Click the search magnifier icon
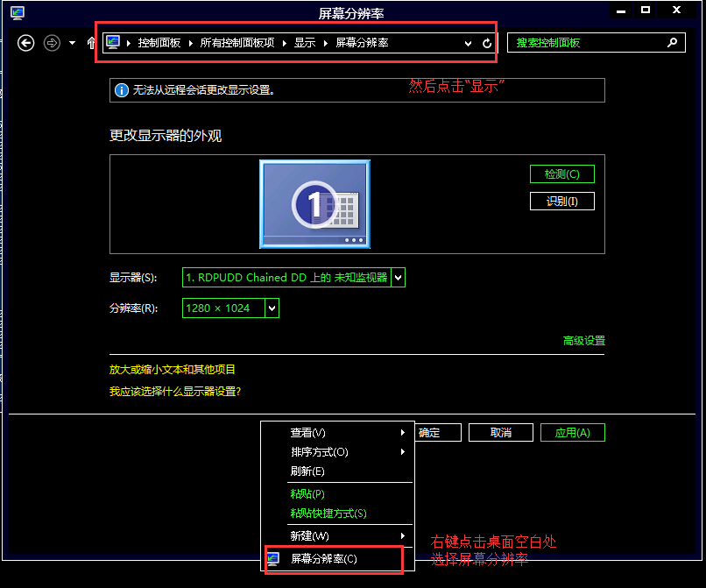706x588 pixels. (673, 42)
